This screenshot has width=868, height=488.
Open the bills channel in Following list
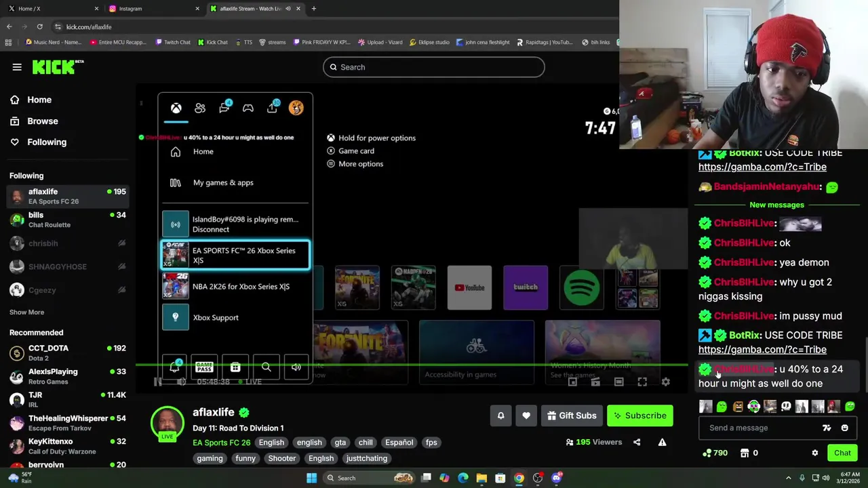point(68,220)
